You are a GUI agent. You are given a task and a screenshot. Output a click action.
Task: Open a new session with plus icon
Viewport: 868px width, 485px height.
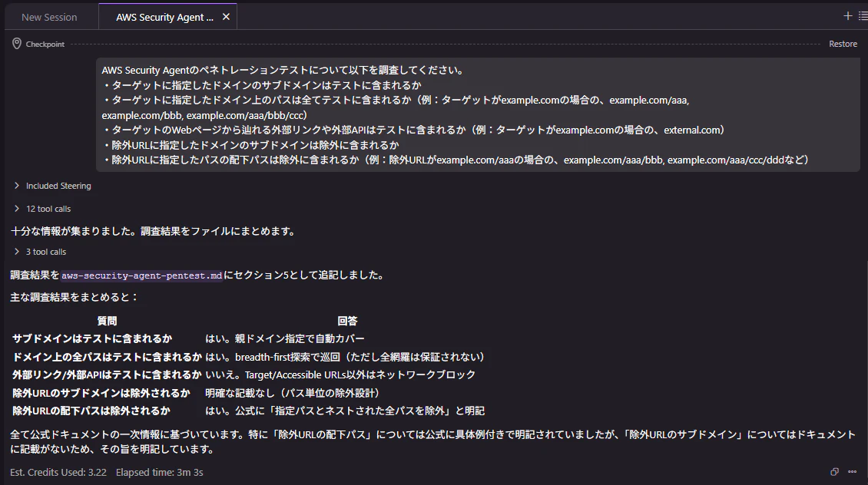pyautogui.click(x=847, y=16)
